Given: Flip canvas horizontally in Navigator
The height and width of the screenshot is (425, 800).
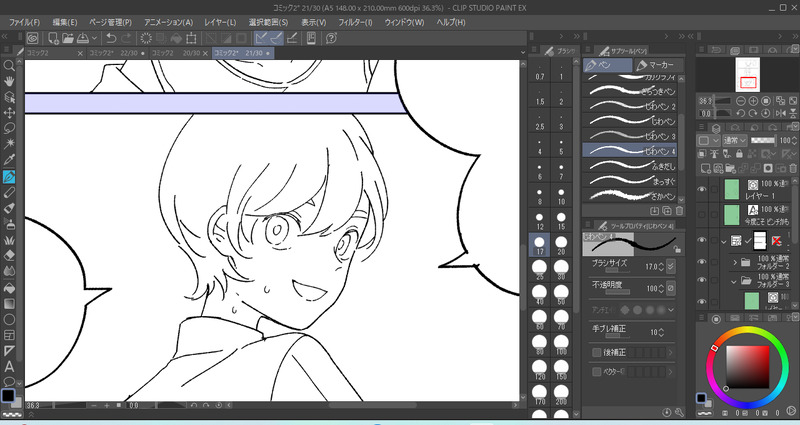Looking at the screenshot, I should 781,113.
